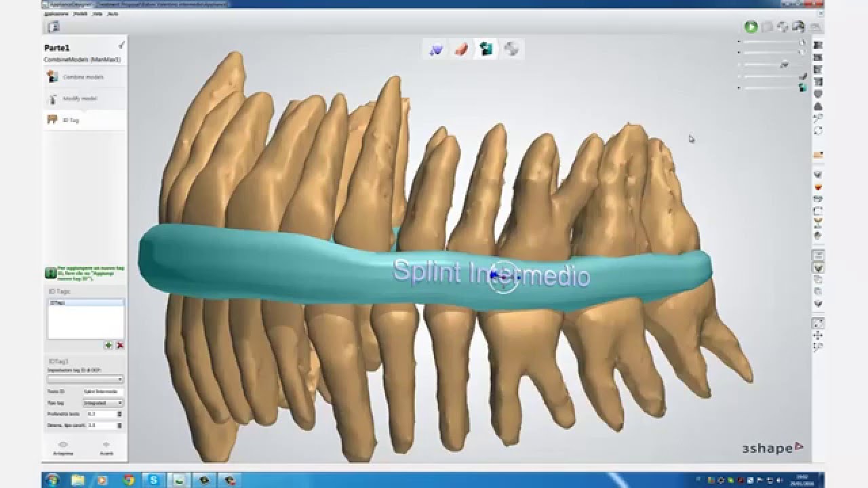This screenshot has width=868, height=488.
Task: Open the Windows Start menu
Action: click(52, 480)
